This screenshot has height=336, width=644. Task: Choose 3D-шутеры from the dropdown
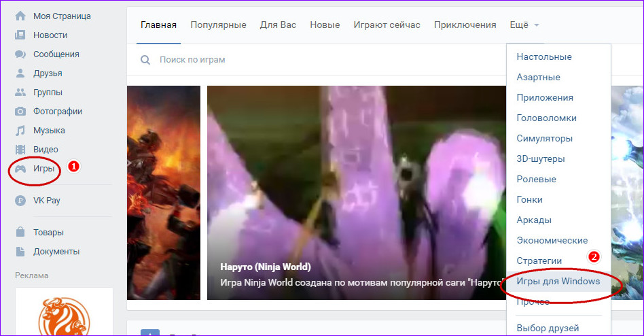point(541,158)
